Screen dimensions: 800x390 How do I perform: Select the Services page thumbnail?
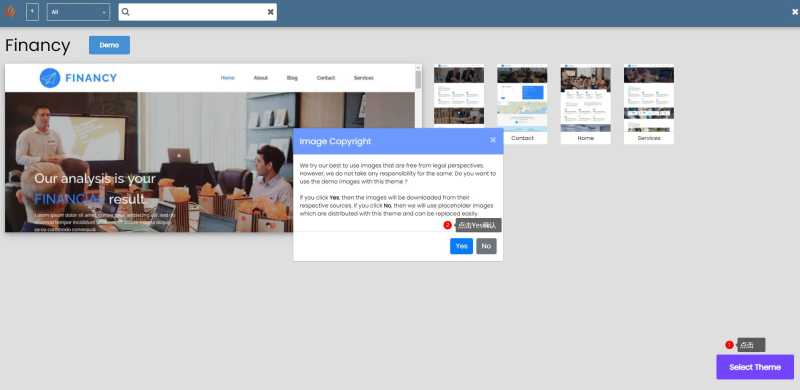[x=648, y=104]
